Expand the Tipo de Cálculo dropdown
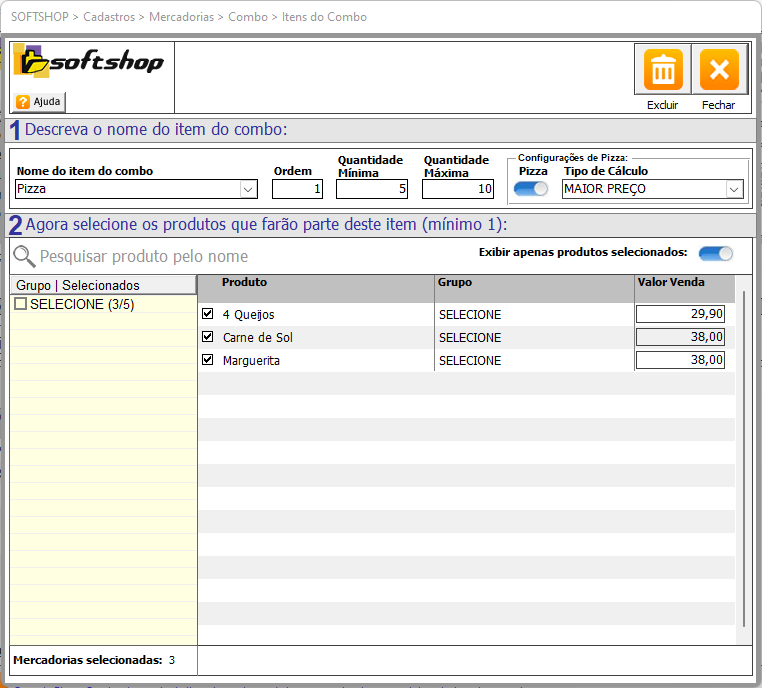The image size is (762, 688). 734,189
